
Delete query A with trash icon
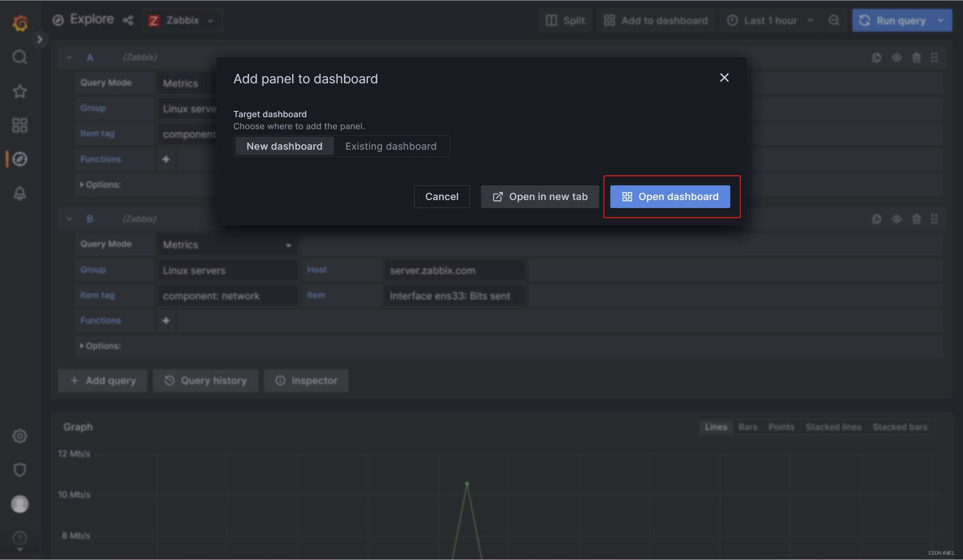point(916,57)
